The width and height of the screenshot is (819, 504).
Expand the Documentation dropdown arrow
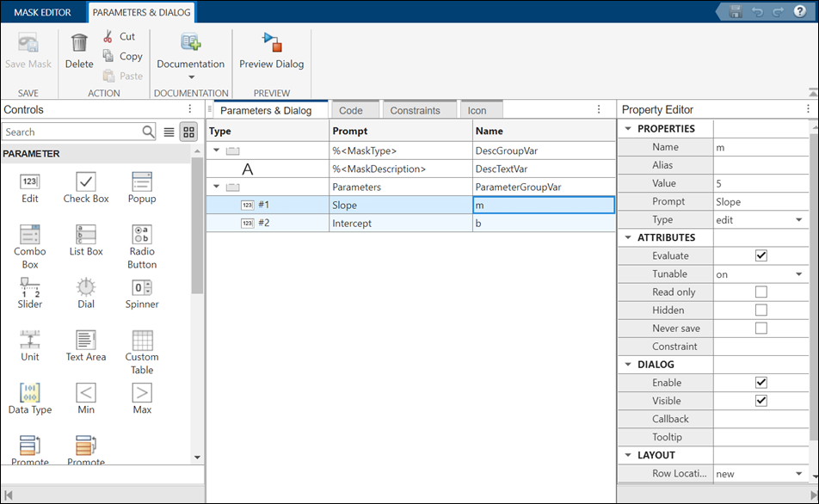(x=191, y=77)
